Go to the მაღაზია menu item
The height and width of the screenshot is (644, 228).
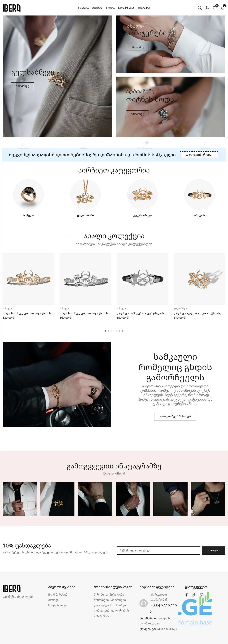click(97, 8)
